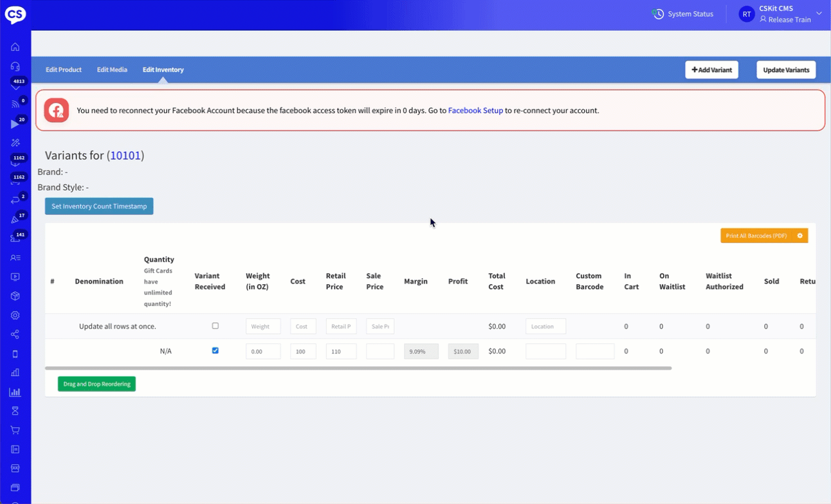This screenshot has width=831, height=504.
Task: Open the gear settings icon in sidebar
Action: (15, 316)
